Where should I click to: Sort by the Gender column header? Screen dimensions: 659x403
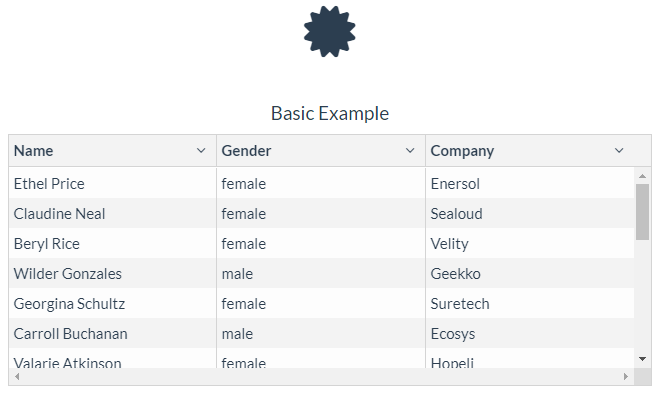(x=246, y=151)
